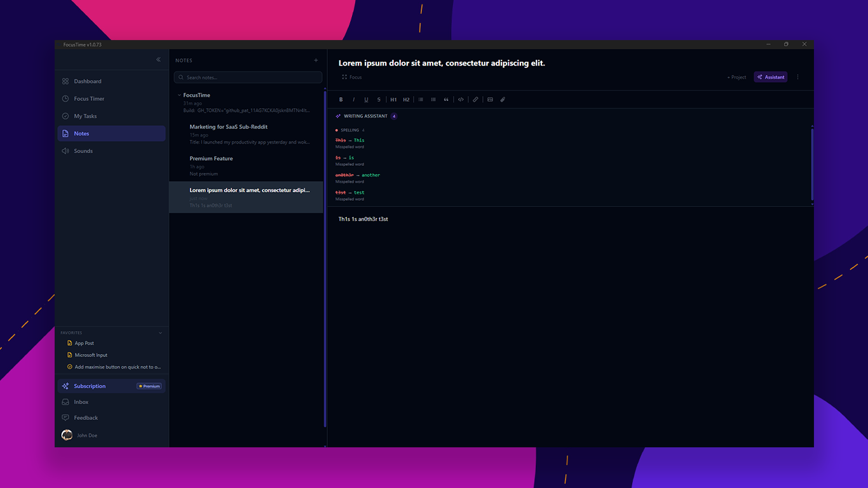This screenshot has height=488, width=868.
Task: Click the attachment paperclip icon
Action: 503,100
